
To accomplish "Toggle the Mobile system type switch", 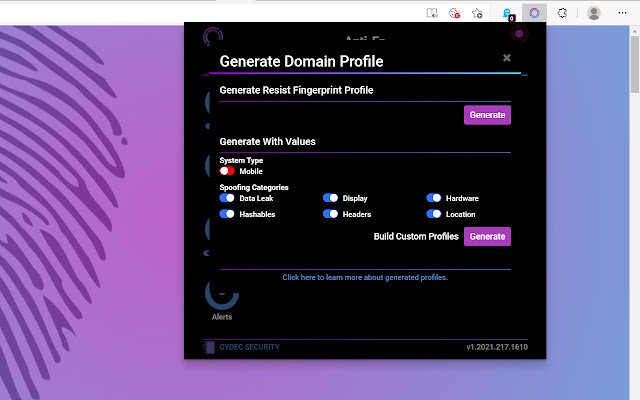I will [227, 171].
